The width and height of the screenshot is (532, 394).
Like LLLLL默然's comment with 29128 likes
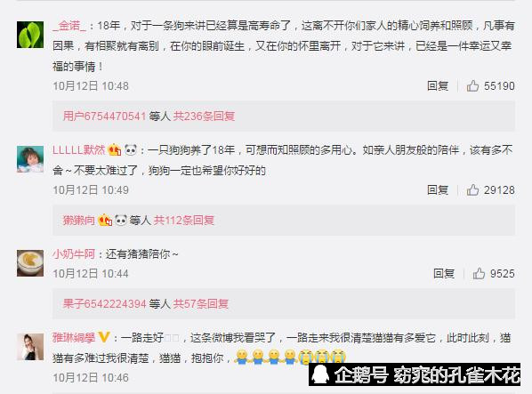coord(472,189)
